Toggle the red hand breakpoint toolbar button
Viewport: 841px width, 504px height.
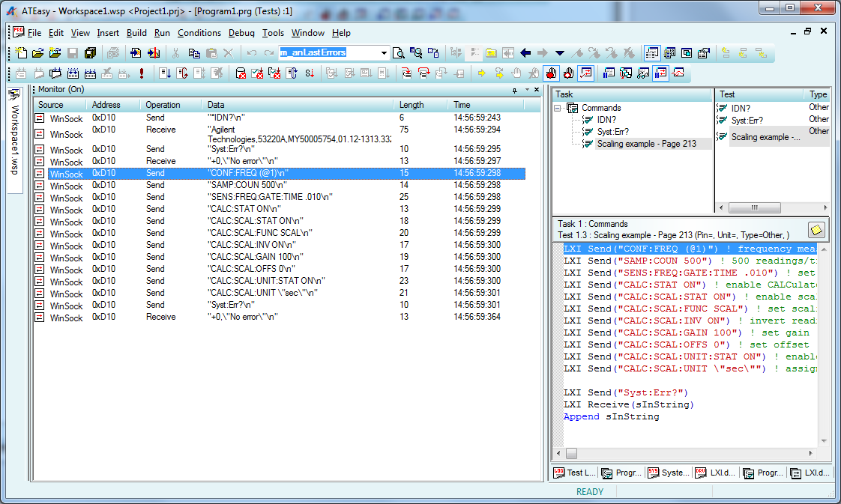click(x=551, y=73)
